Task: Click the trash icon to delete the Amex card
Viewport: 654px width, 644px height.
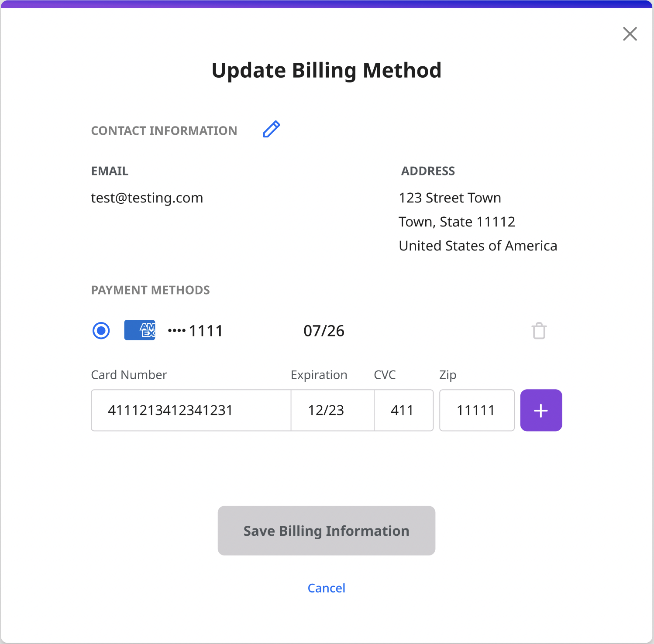Action: [x=539, y=331]
